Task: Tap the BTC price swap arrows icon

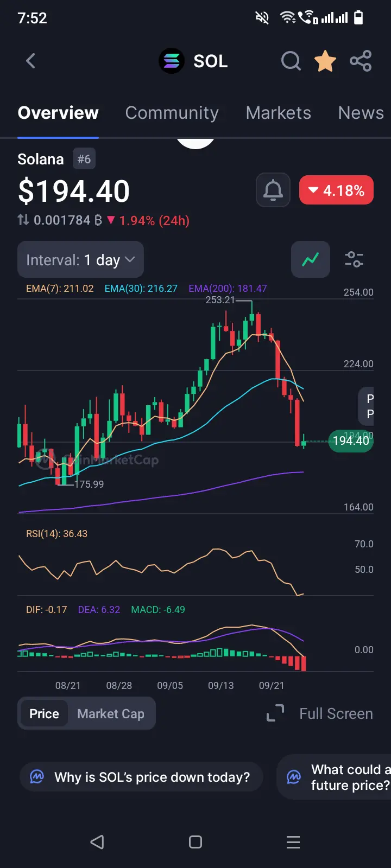Action: point(23,220)
